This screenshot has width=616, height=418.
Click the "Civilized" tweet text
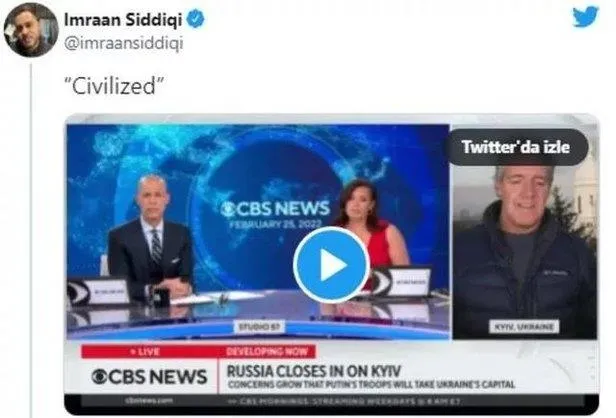114,86
